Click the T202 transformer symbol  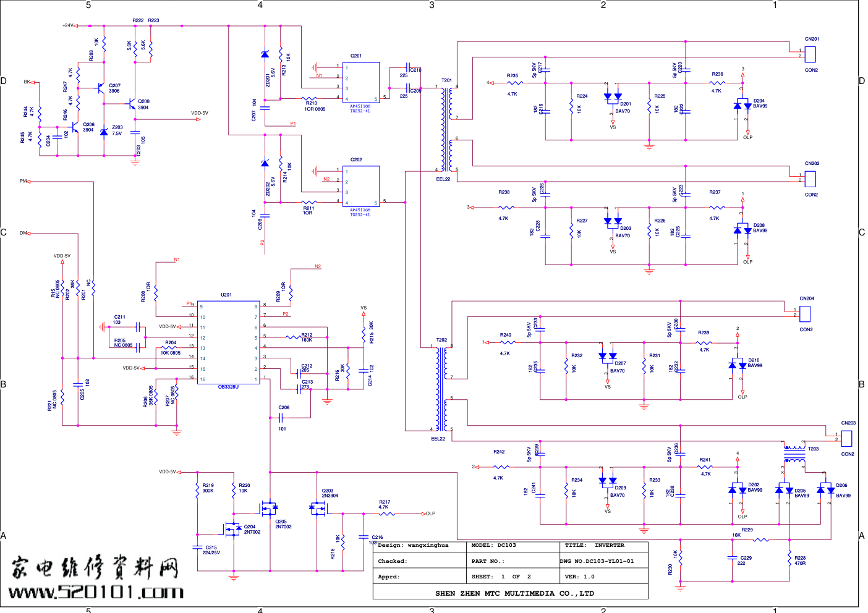(441, 389)
